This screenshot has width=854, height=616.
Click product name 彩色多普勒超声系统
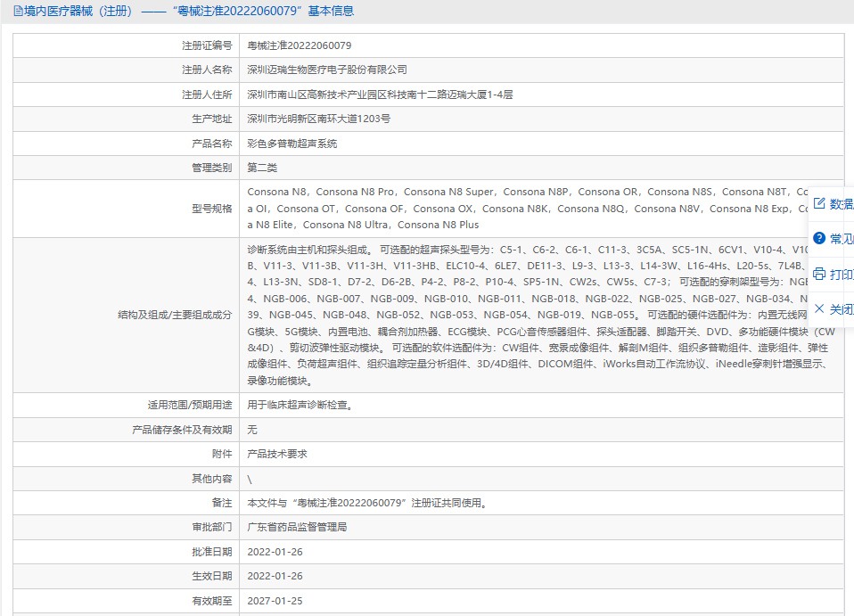(292, 144)
